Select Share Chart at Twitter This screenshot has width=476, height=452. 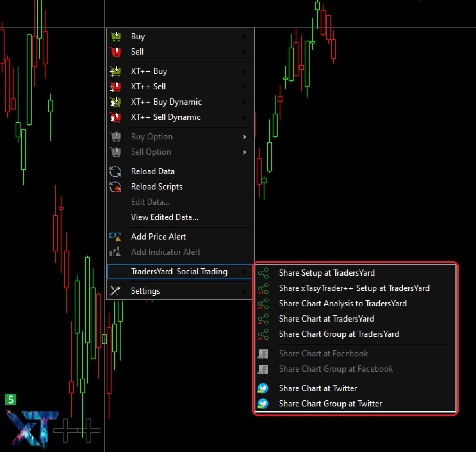coord(355,388)
